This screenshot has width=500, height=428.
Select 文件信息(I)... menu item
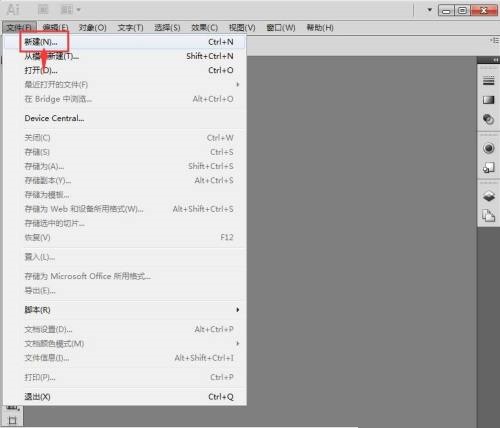(125, 358)
